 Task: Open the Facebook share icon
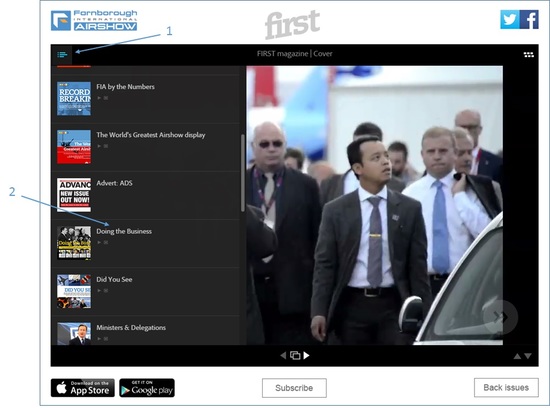[529, 19]
